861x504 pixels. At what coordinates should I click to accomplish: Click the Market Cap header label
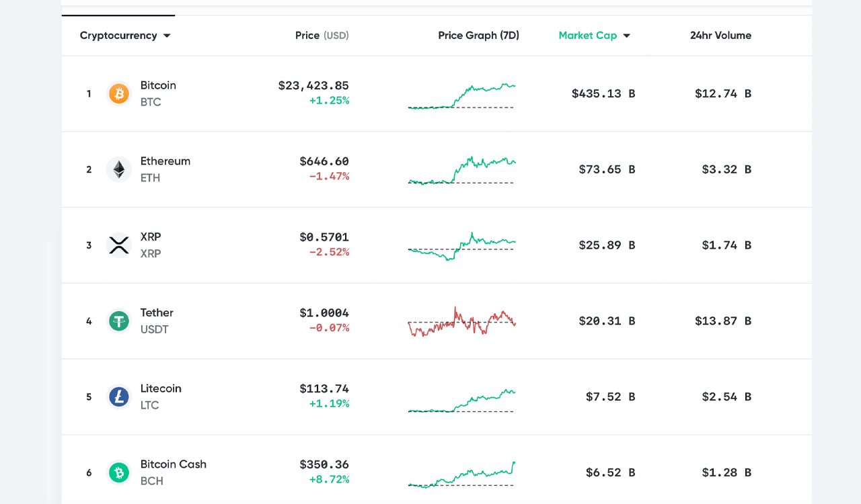[x=588, y=36]
